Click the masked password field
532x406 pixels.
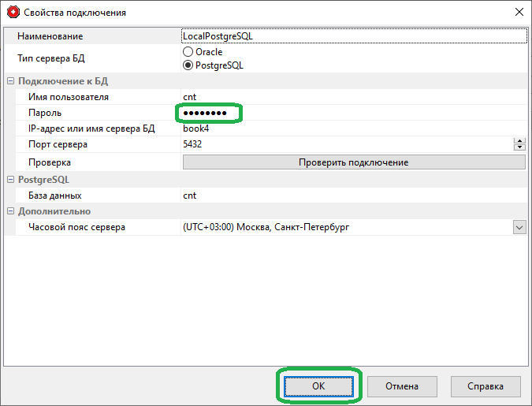[354, 113]
